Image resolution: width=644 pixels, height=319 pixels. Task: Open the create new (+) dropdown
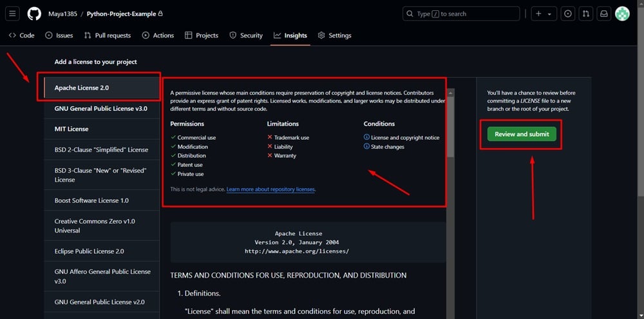point(544,14)
